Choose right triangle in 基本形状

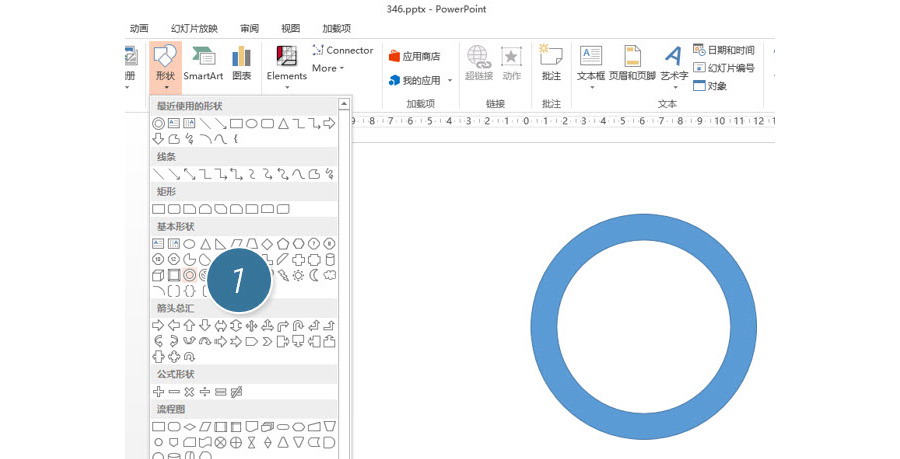click(220, 244)
